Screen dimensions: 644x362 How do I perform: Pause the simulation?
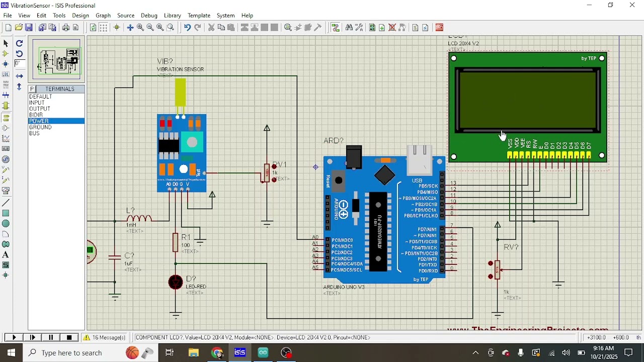51,337
